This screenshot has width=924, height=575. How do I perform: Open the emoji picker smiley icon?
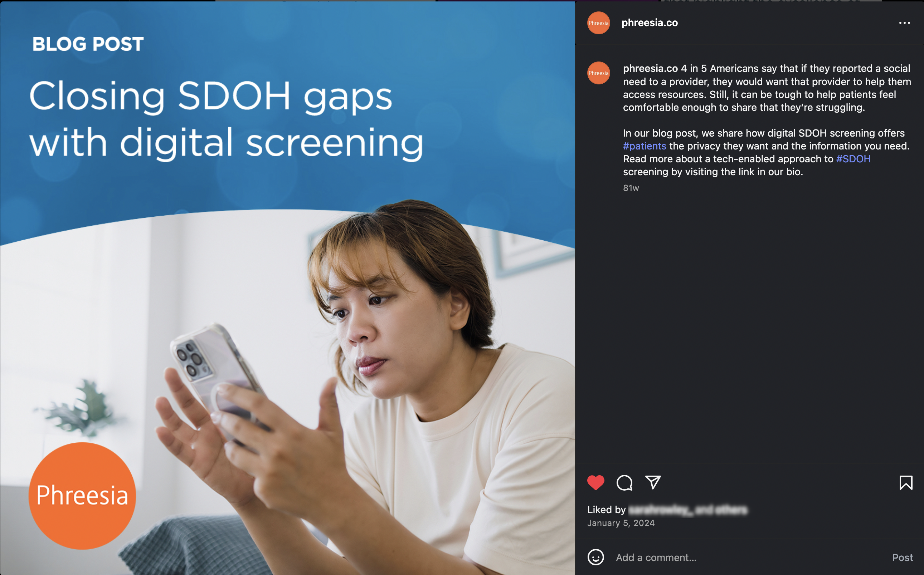click(595, 557)
